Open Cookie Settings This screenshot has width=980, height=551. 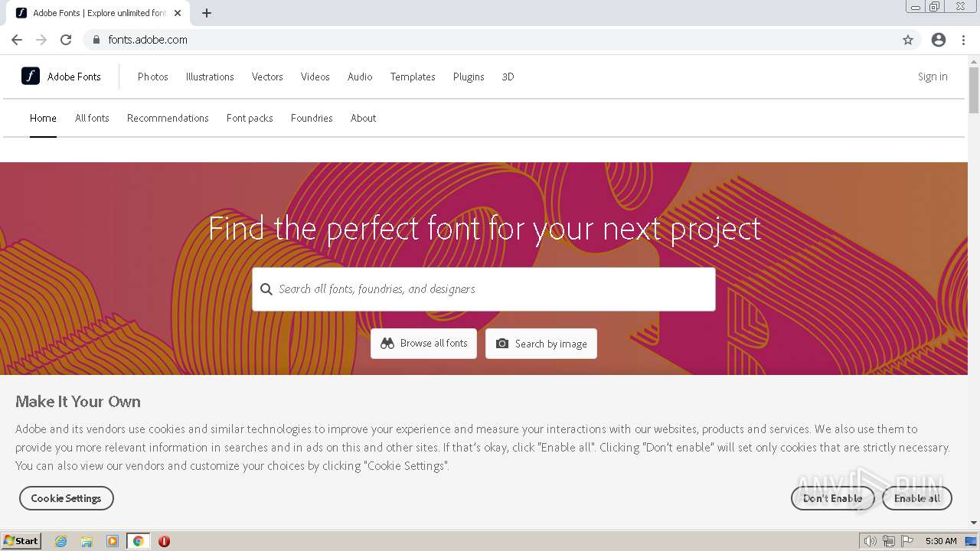click(67, 498)
